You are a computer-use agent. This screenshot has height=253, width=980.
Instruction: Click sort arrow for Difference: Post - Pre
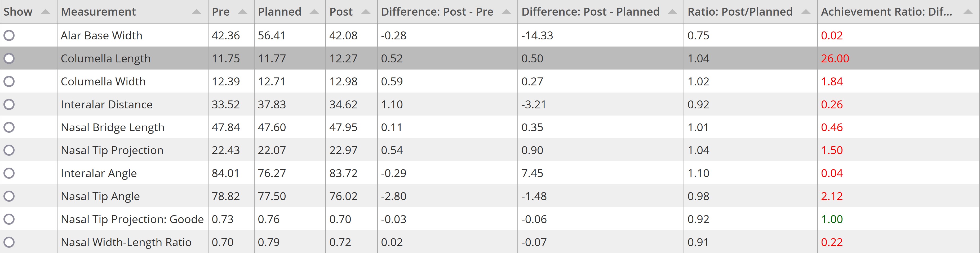click(x=506, y=12)
